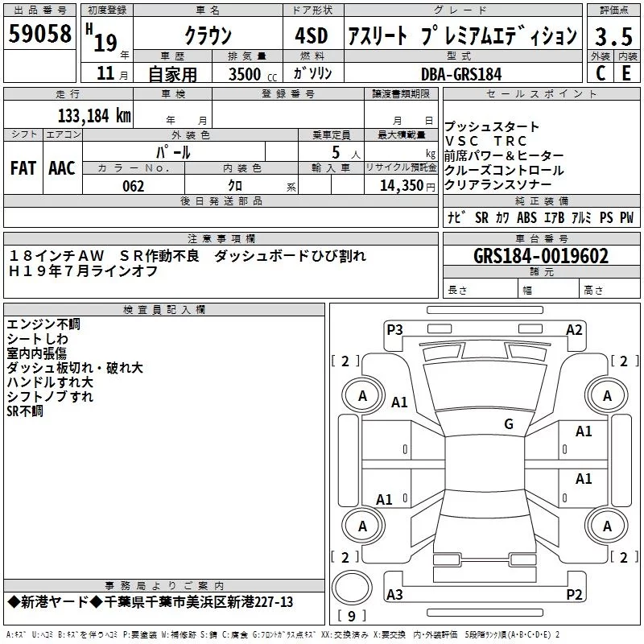The image size is (644, 644).
Task: Select the sales point クルーズコントロール
Action: [504, 171]
